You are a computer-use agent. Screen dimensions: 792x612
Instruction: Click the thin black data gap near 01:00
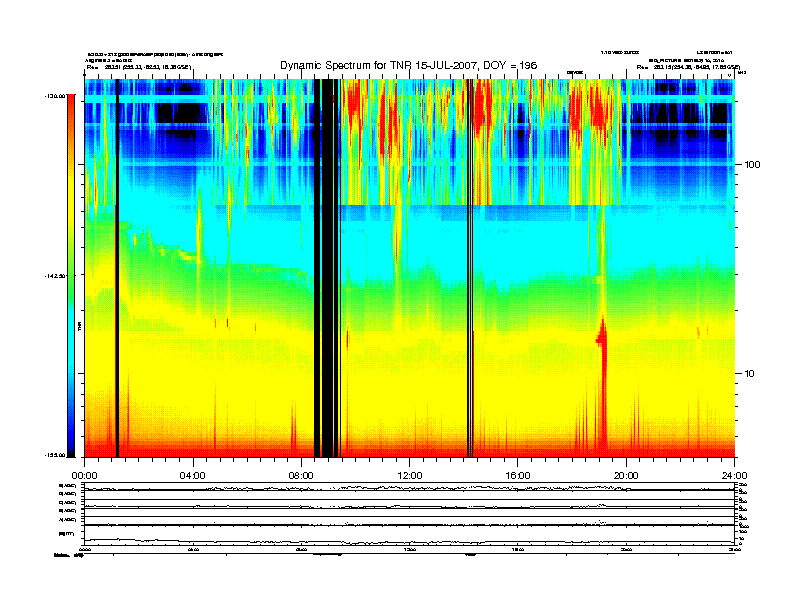[x=117, y=268]
